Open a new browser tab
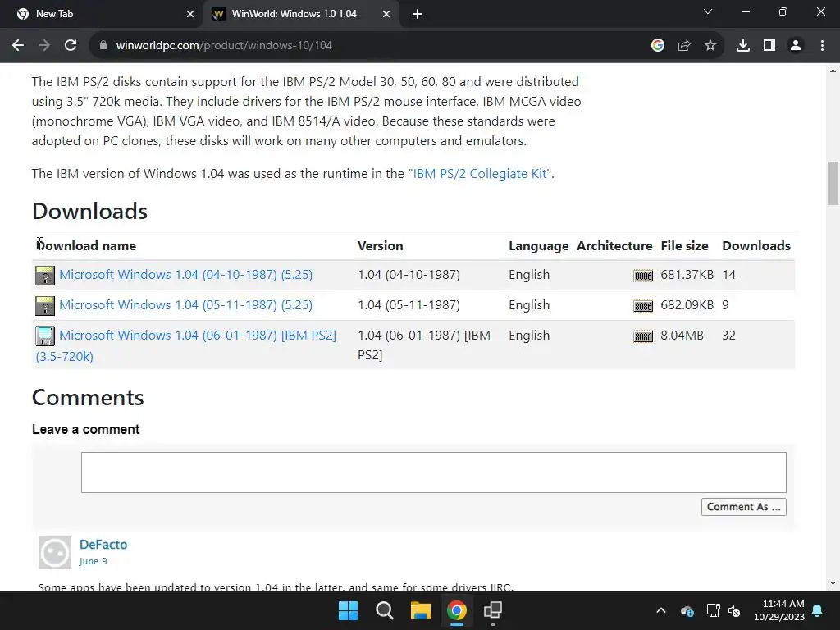840x630 pixels. click(x=418, y=14)
